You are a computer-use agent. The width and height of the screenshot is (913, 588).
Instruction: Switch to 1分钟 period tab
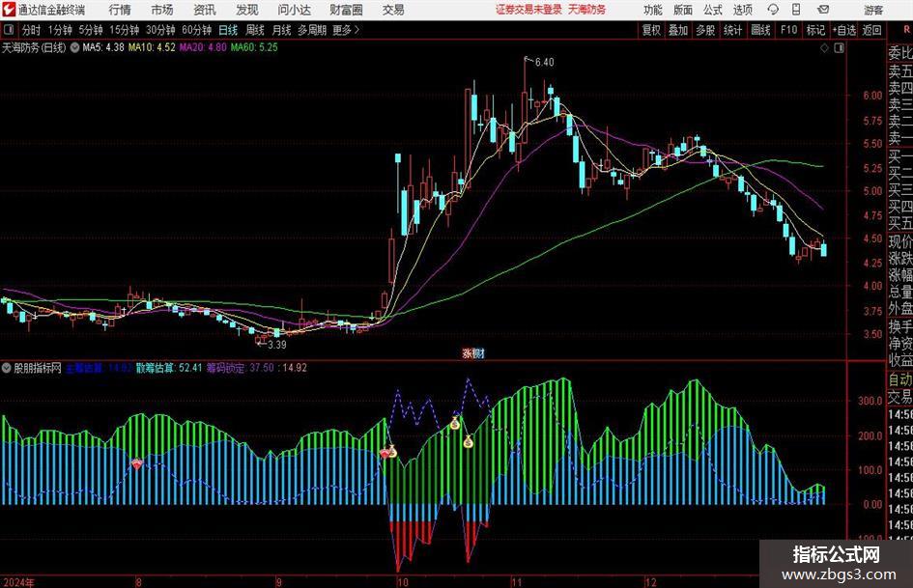coord(60,30)
